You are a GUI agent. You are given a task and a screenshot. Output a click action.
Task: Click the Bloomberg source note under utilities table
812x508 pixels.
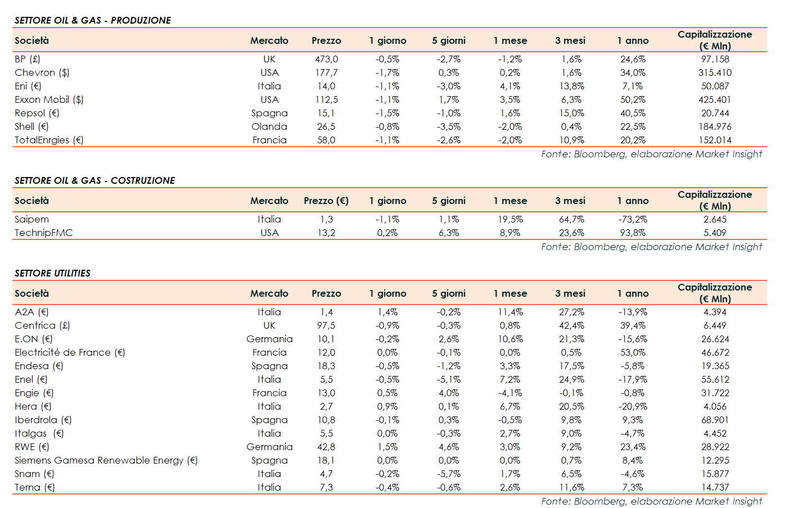pyautogui.click(x=651, y=501)
